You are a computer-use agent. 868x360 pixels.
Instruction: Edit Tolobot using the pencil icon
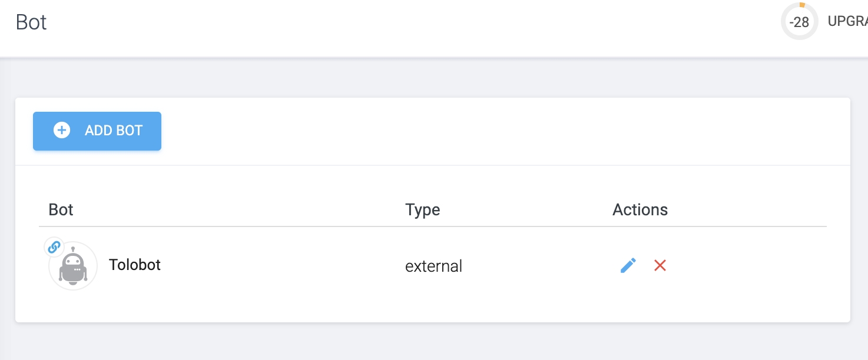628,266
